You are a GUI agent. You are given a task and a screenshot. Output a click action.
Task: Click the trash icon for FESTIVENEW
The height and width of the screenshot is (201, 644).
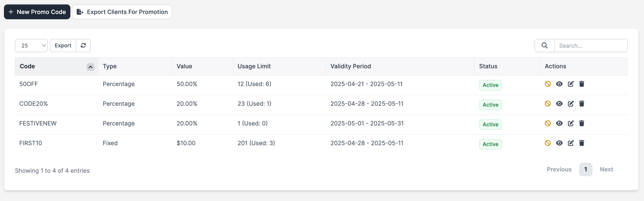(x=582, y=123)
